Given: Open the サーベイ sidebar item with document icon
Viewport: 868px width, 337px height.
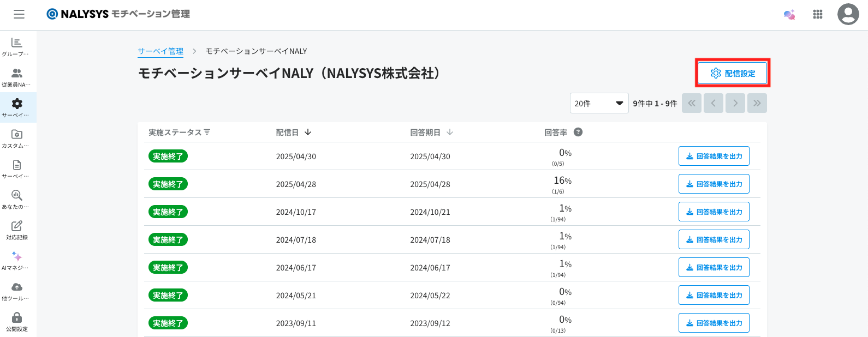Looking at the screenshot, I should [17, 169].
